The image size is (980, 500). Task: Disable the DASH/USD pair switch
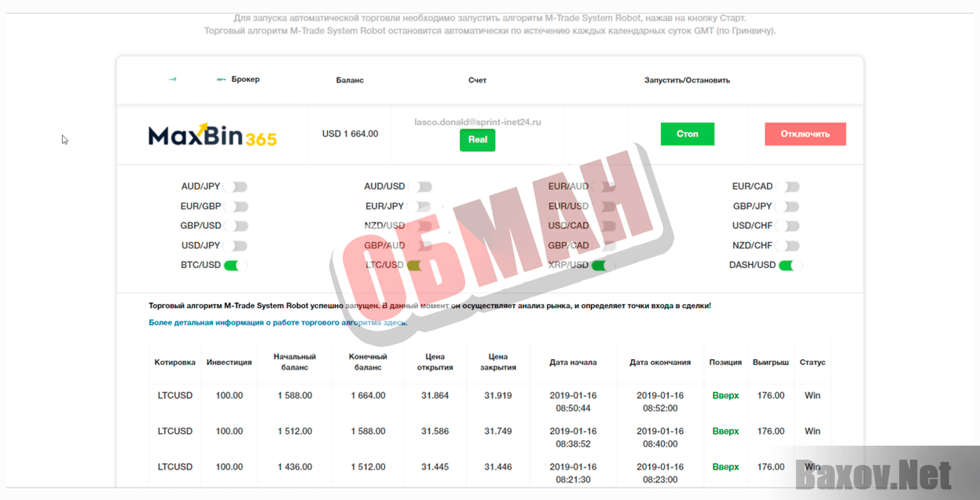[789, 266]
